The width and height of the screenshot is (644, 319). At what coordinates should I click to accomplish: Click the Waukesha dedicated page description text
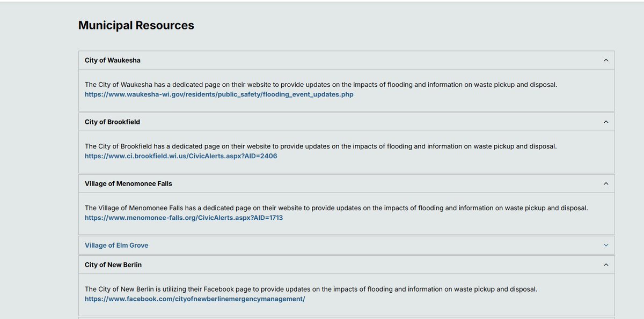pos(321,85)
